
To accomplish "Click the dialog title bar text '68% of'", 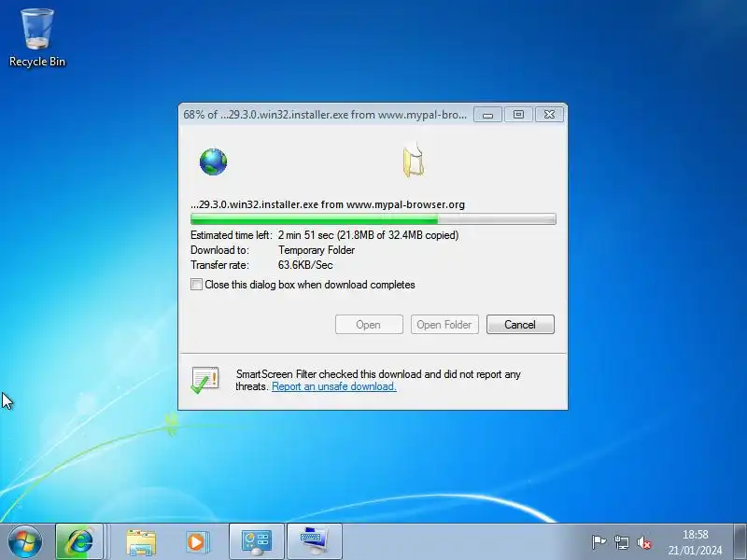I will [200, 114].
